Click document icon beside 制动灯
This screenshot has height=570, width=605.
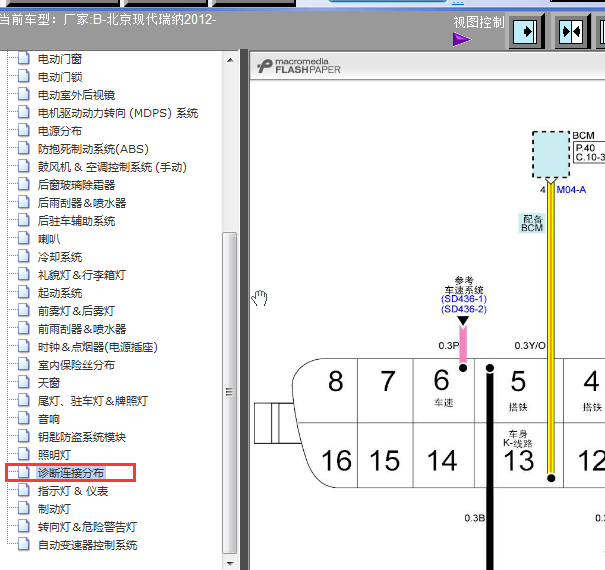click(24, 508)
